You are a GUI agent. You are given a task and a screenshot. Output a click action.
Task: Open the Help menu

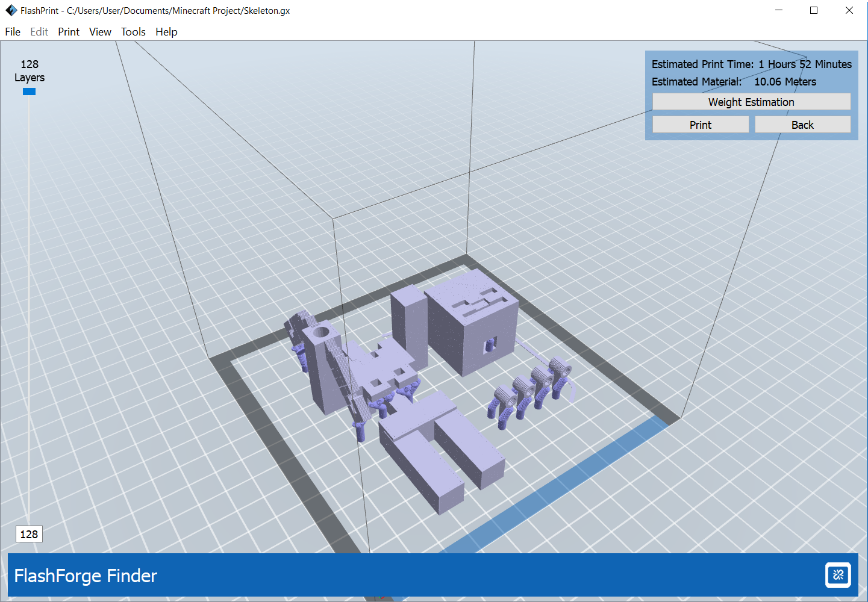coord(166,32)
